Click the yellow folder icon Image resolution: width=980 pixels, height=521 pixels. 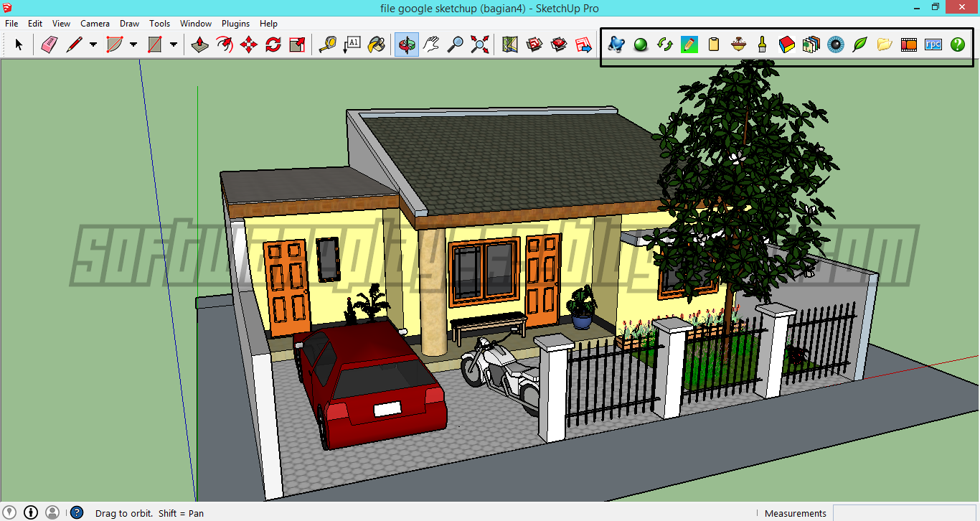[x=885, y=44]
